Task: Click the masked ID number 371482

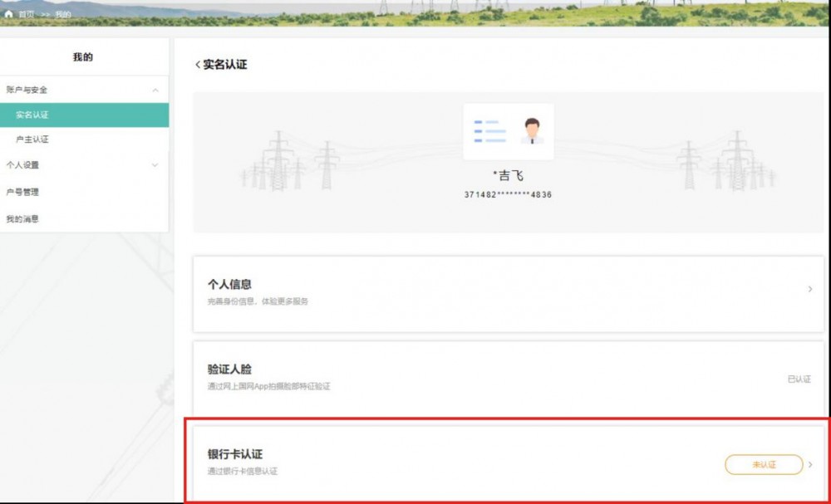Action: click(508, 194)
